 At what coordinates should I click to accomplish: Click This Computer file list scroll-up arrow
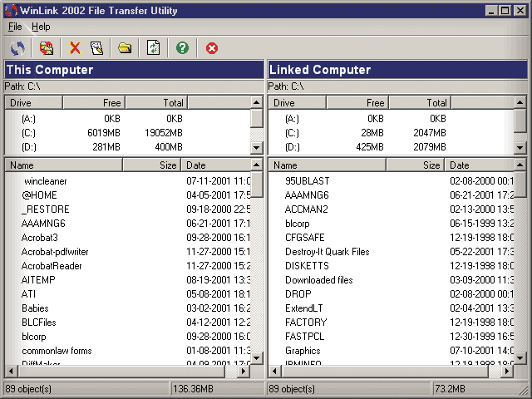(257, 165)
